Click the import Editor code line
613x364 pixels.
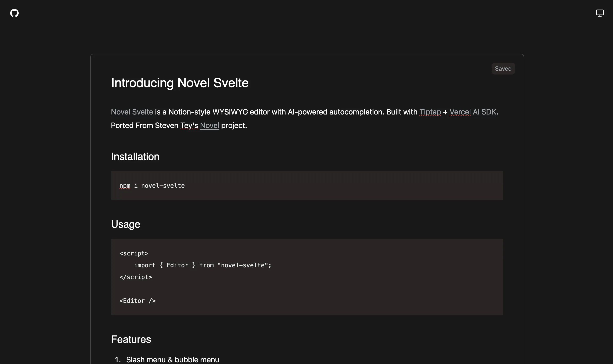(x=202, y=265)
